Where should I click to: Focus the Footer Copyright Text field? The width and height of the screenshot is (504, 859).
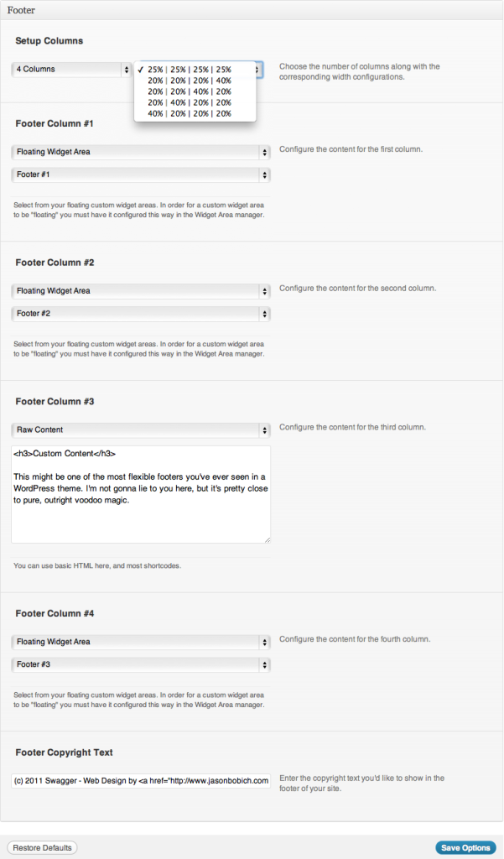tap(141, 780)
